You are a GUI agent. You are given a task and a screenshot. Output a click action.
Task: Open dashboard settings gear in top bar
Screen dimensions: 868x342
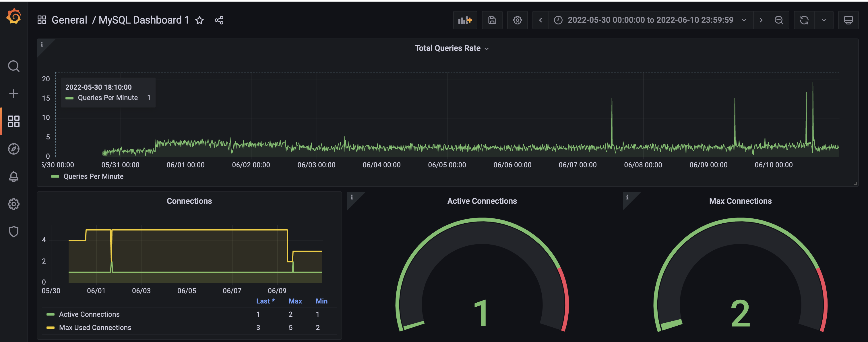(x=517, y=20)
